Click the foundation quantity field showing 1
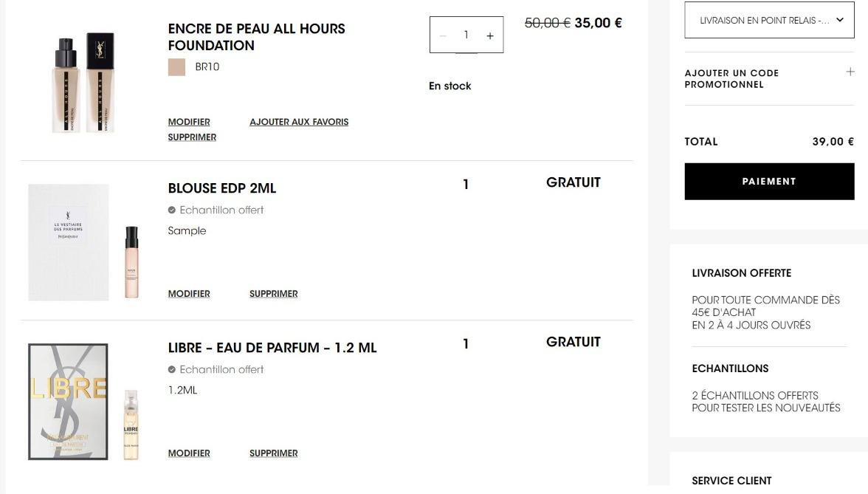Viewport: 868px width, 494px height. pos(466,35)
